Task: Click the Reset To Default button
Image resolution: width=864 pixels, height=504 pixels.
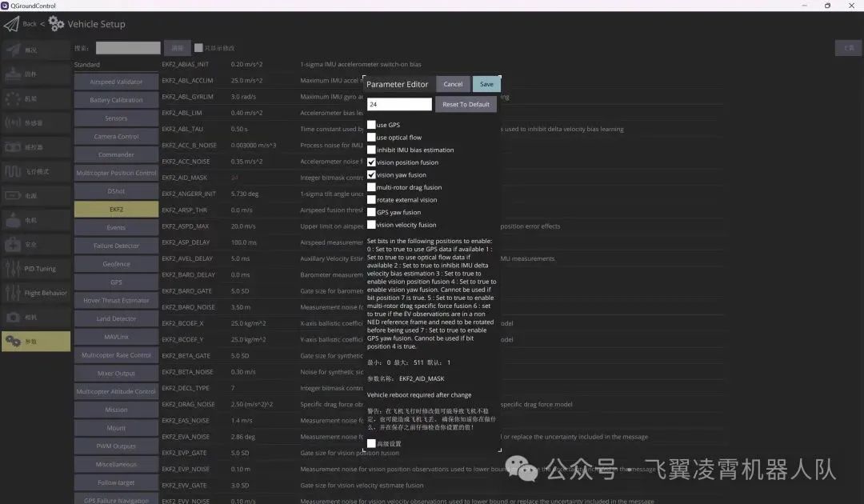Action: 466,105
